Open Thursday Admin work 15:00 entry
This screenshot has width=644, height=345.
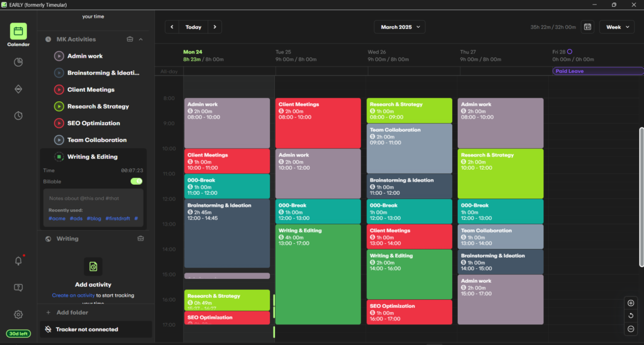[501, 300]
